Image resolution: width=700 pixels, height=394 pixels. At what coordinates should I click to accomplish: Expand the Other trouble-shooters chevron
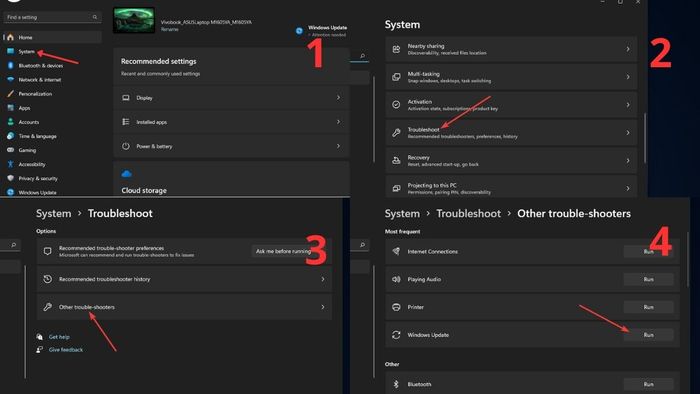click(323, 307)
